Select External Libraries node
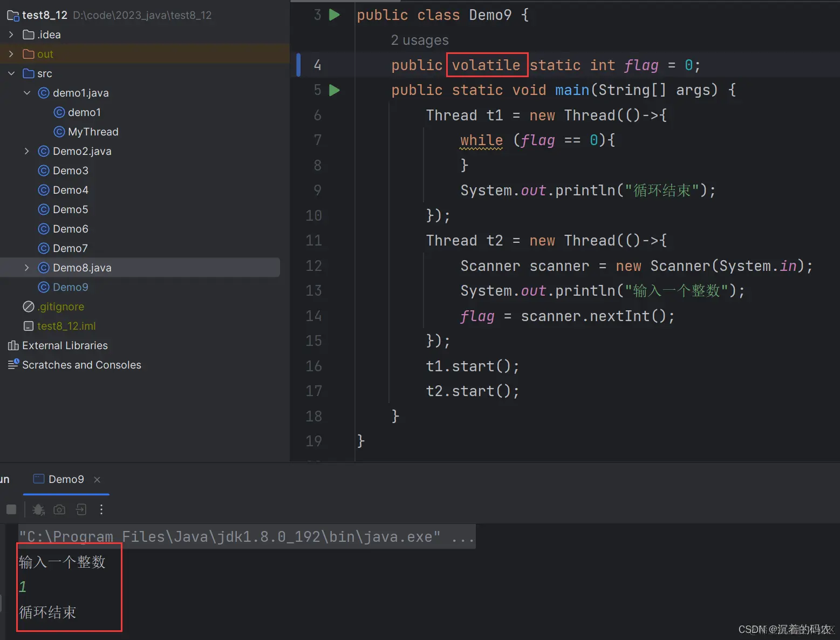 coord(65,345)
